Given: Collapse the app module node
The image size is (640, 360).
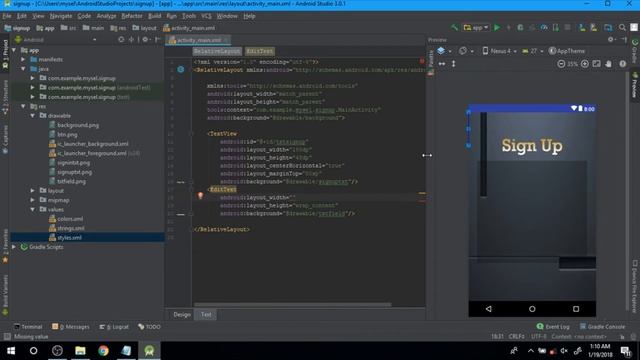Looking at the screenshot, I should click(14, 50).
